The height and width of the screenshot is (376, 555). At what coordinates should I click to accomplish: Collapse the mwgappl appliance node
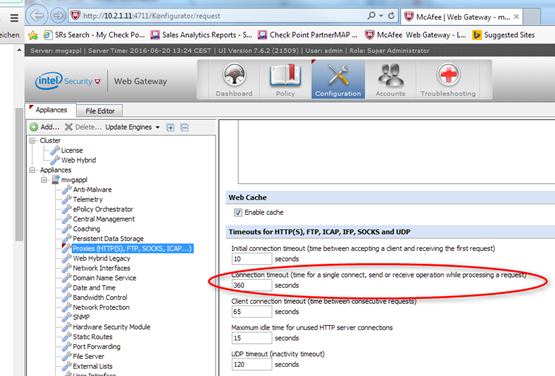click(x=44, y=180)
